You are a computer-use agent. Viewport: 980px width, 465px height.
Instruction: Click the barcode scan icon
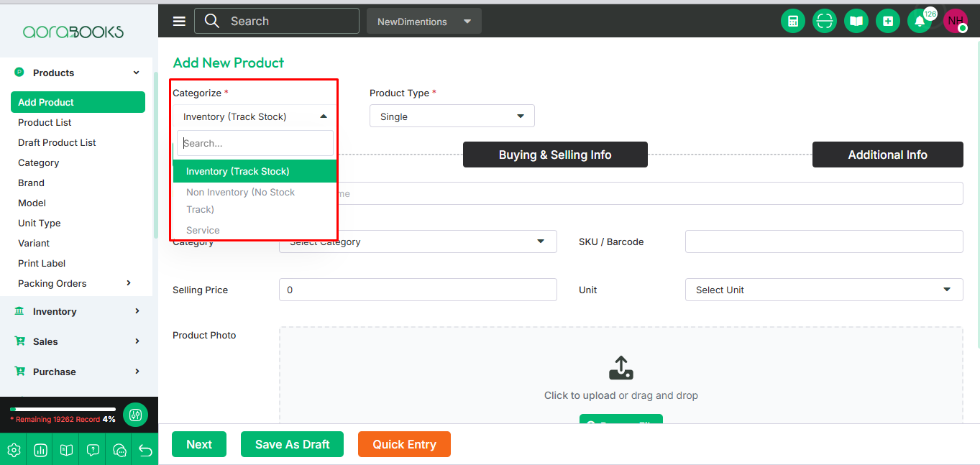(825, 22)
